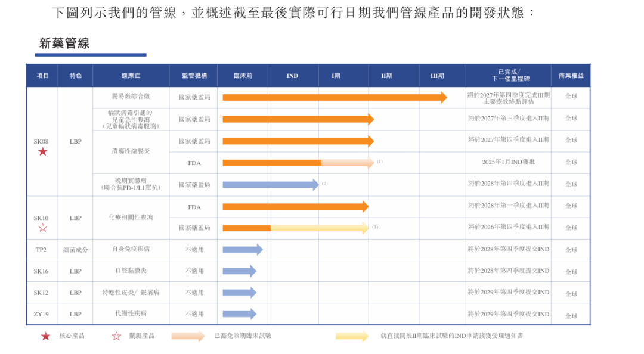
Task: Click the blue progress arrow in 晚期實體瘤 row
Action: click(271, 185)
